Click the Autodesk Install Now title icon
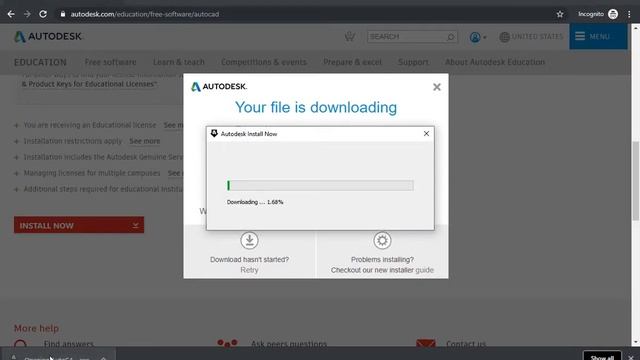 point(214,133)
